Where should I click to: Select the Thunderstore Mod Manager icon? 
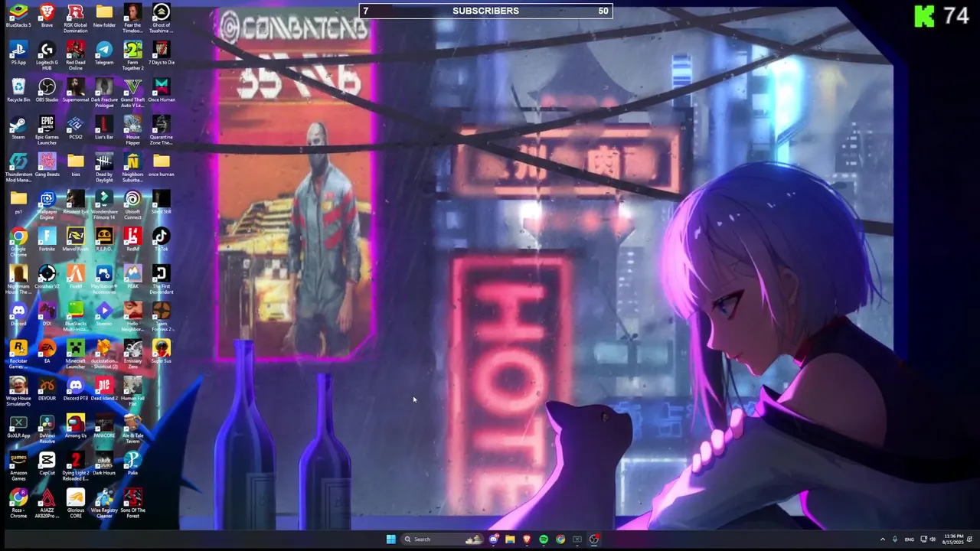pos(18,168)
